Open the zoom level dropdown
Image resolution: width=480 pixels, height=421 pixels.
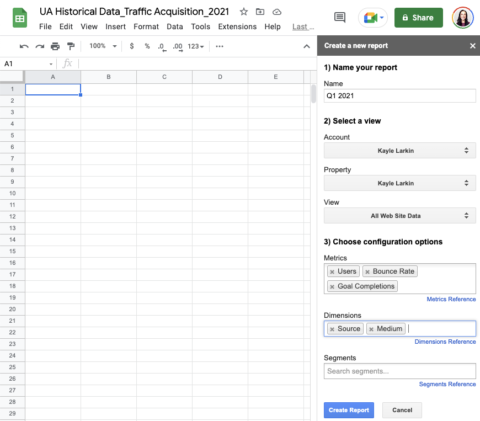coord(103,46)
